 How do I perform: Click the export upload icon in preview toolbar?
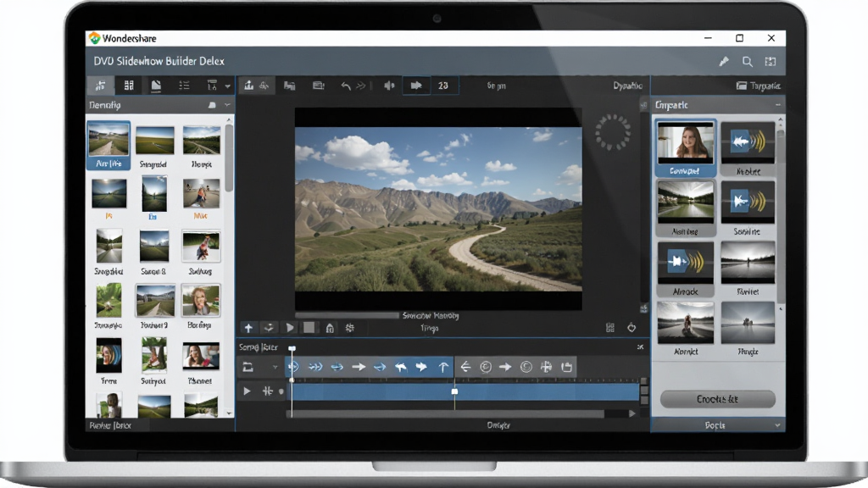click(249, 86)
